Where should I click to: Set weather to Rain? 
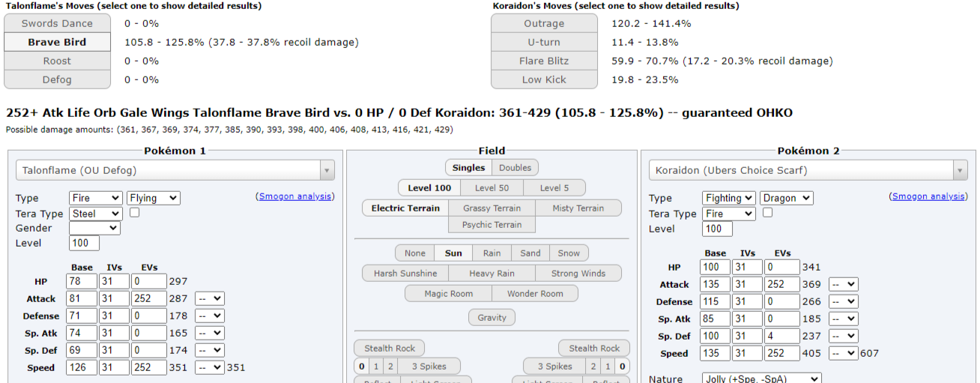coord(491,253)
